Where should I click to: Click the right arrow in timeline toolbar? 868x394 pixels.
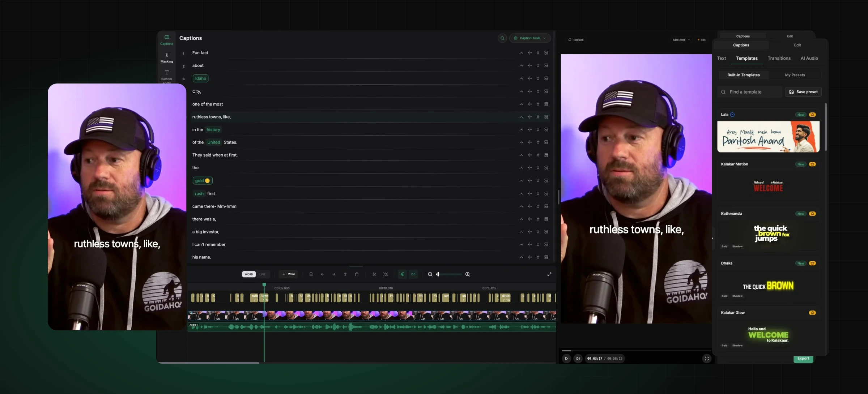point(334,274)
